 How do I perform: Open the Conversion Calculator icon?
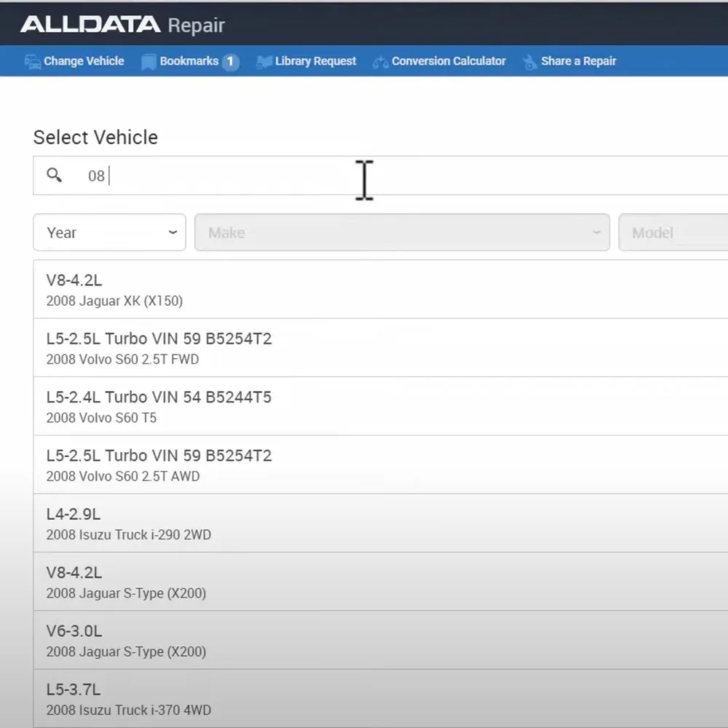(381, 61)
